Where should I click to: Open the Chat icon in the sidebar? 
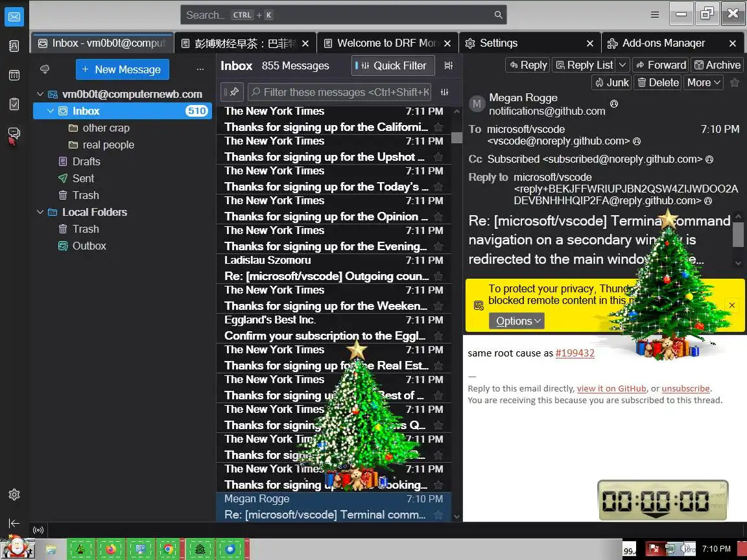coord(14,133)
